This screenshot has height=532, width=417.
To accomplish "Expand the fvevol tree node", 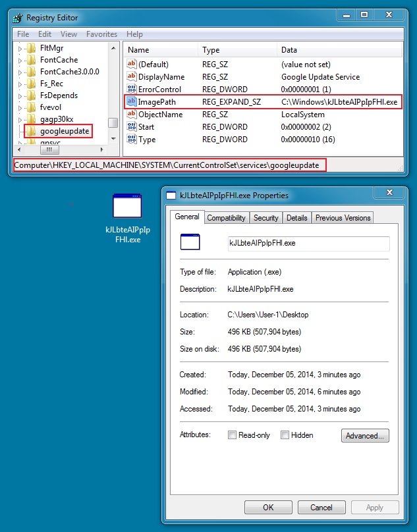I will click(x=20, y=108).
